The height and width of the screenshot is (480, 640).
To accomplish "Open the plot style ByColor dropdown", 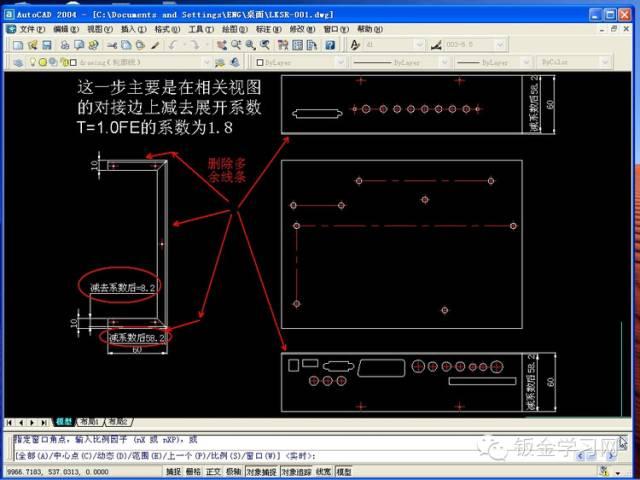I will pos(604,62).
